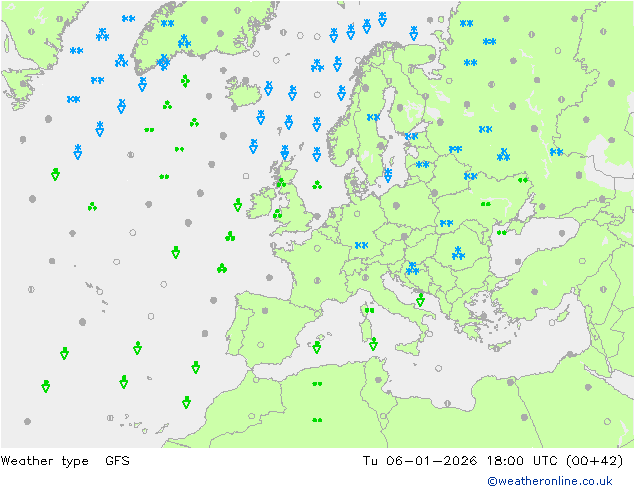Select the rain shower symbol just west of Ireland
The width and height of the screenshot is (634, 490).
coord(238,205)
